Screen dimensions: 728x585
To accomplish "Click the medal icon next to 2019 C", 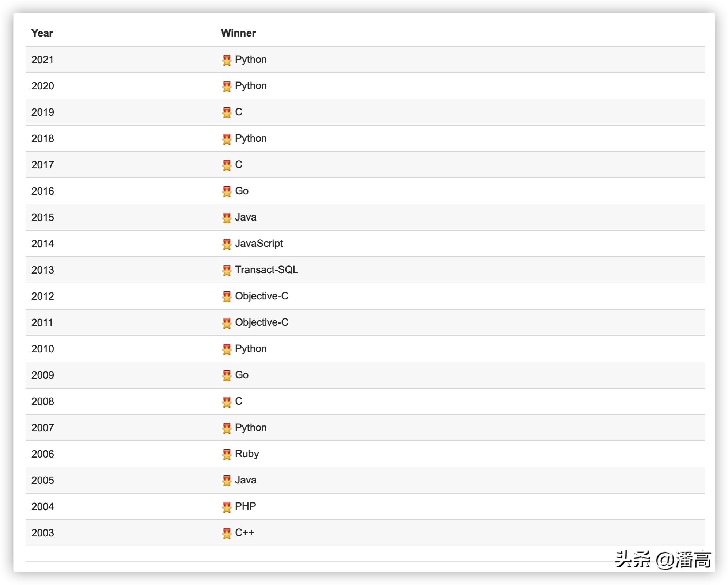I will [227, 112].
